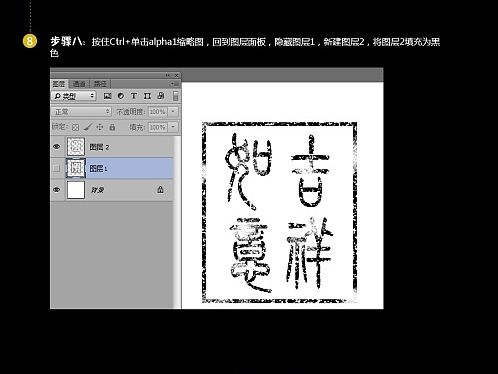
Task: Close the layers panel with X
Action: [x=176, y=75]
